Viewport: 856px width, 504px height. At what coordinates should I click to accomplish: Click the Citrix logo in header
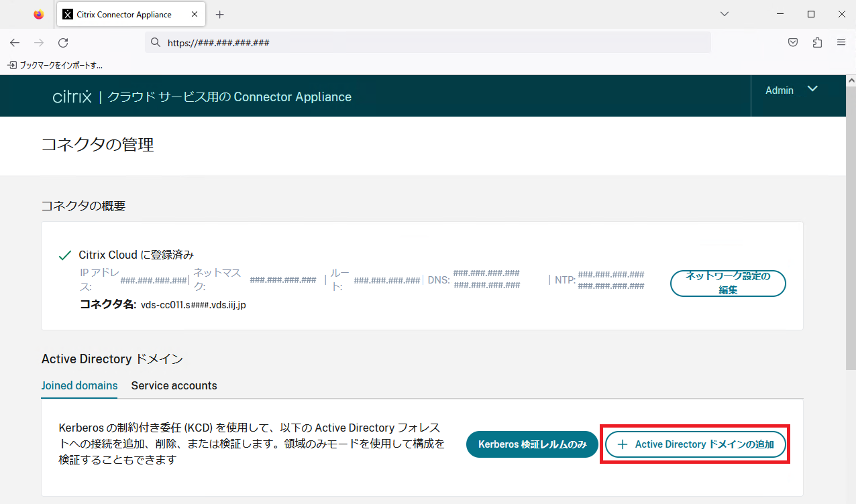(72, 97)
